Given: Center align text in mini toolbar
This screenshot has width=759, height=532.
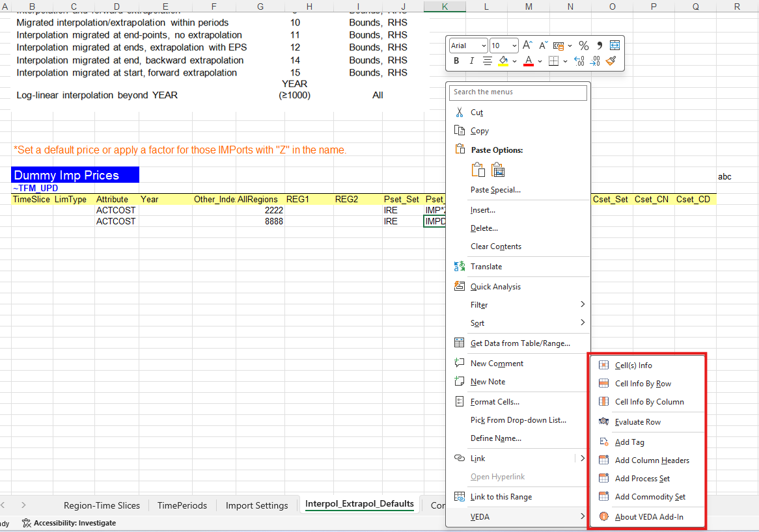Looking at the screenshot, I should 488,60.
